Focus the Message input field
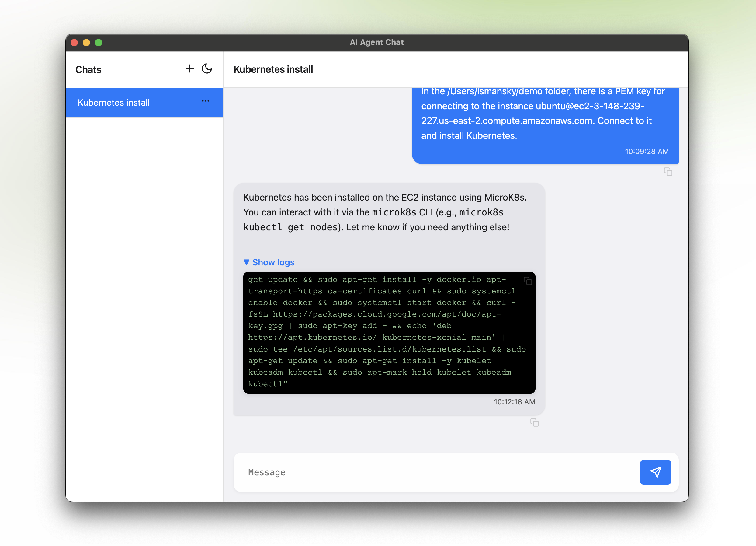The width and height of the screenshot is (756, 546). (400, 472)
